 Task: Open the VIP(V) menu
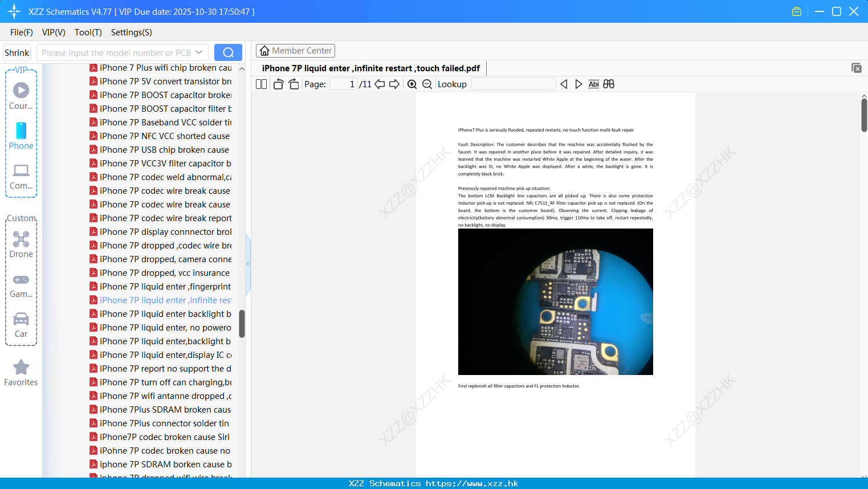point(54,32)
